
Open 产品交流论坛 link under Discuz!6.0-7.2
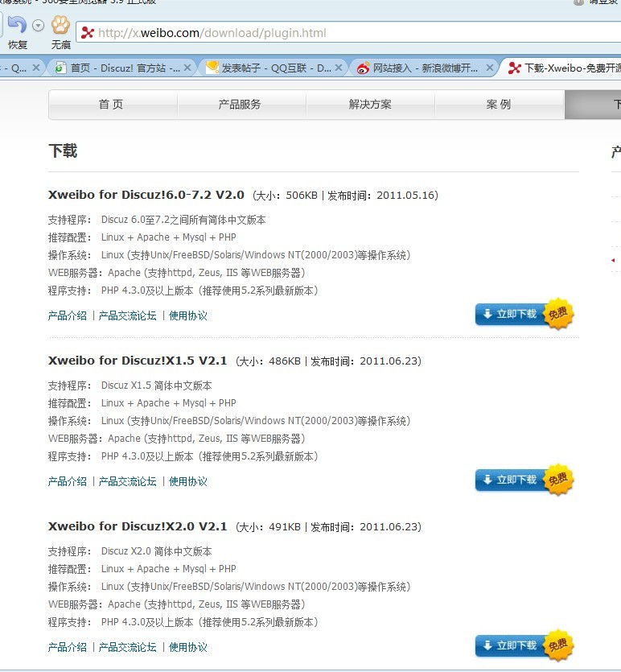[128, 315]
